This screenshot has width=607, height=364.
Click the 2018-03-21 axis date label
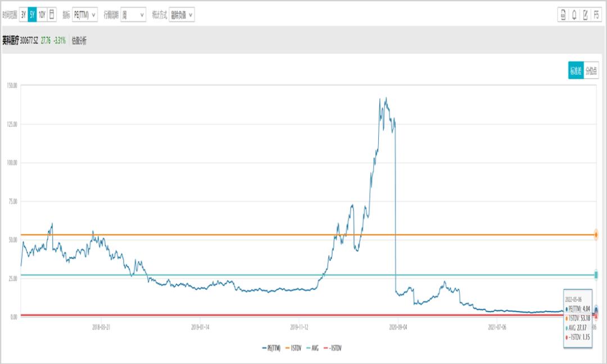101,327
